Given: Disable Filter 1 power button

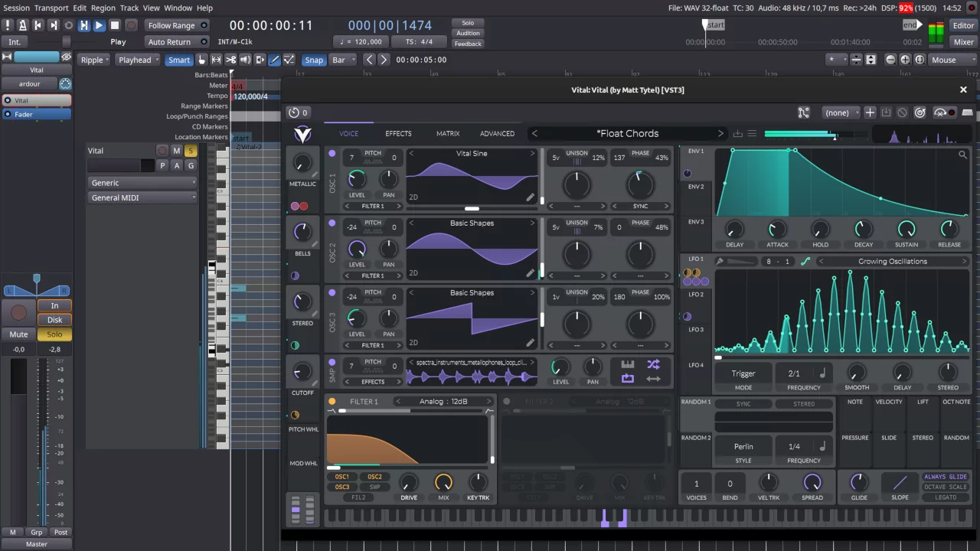Looking at the screenshot, I should [x=332, y=401].
